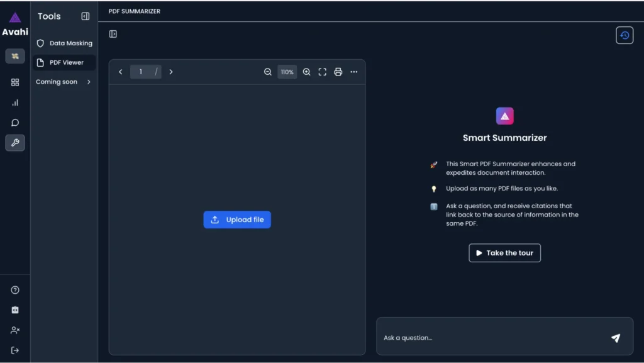Click the PDF SUMMARIZER header title

tap(135, 11)
